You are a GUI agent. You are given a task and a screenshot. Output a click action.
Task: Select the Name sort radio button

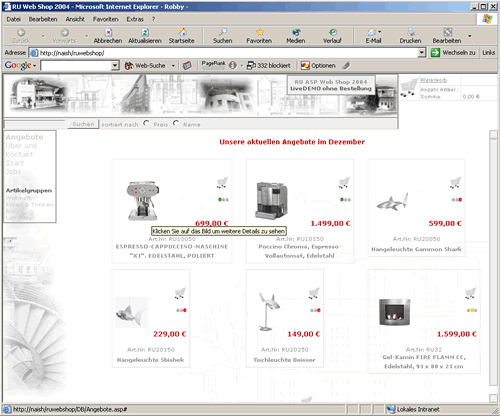click(176, 123)
